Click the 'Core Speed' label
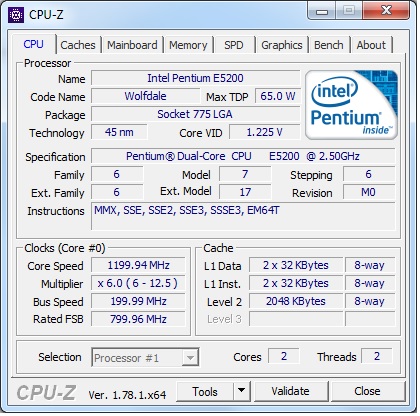This screenshot has height=416, width=420. coord(55,266)
